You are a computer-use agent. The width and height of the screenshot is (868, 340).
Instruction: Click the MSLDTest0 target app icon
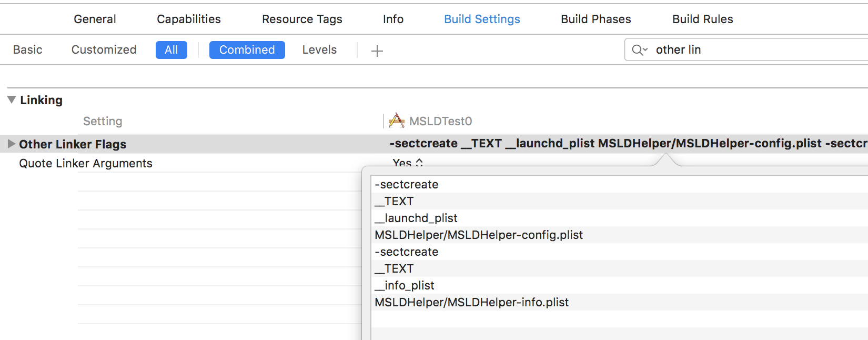click(396, 121)
